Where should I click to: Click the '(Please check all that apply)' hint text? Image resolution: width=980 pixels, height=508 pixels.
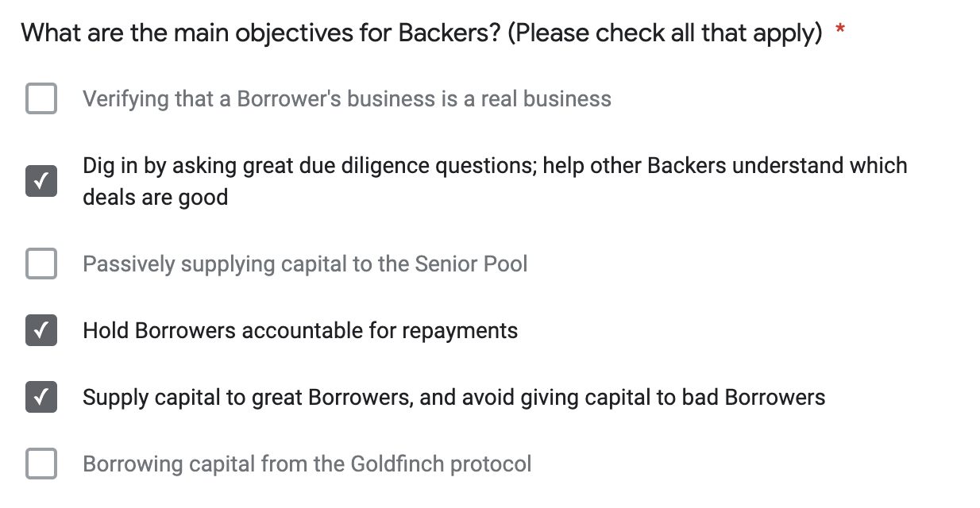pos(665,33)
